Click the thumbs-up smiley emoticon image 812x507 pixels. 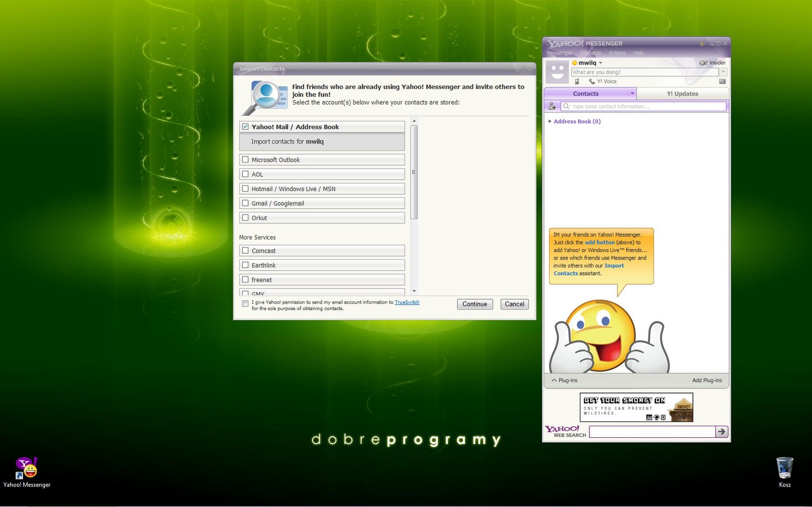coord(609,336)
